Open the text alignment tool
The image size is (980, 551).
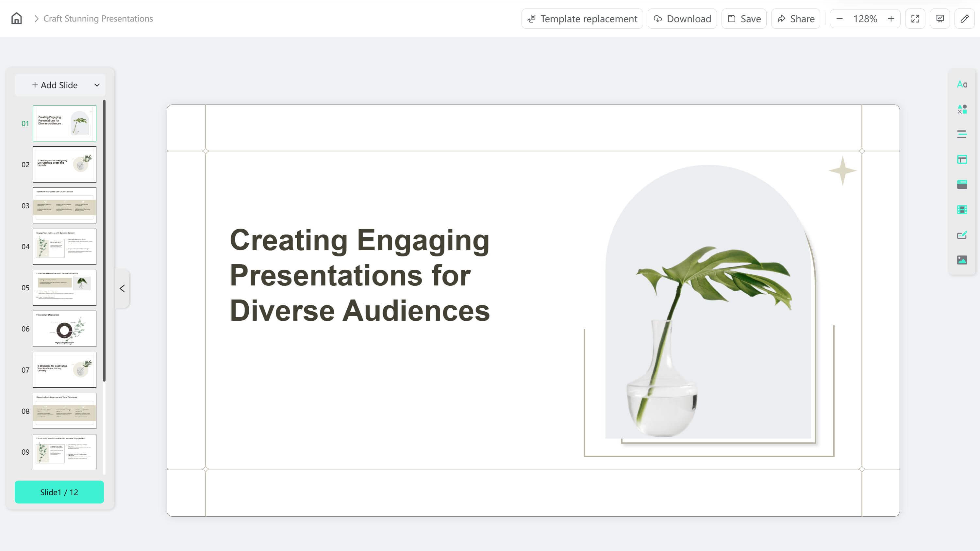click(x=962, y=134)
